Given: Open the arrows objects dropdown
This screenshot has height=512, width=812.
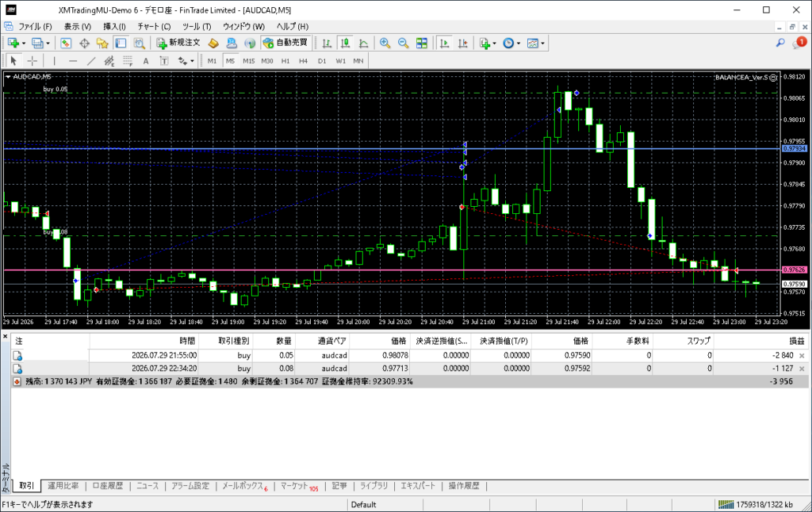Looking at the screenshot, I should (x=186, y=61).
